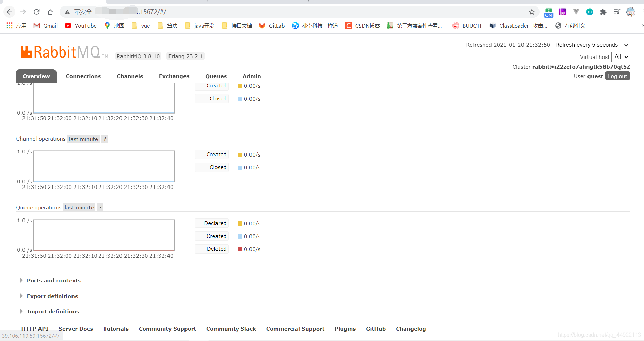
Task: Click red swatch for Queue Deleted rate
Action: point(240,249)
